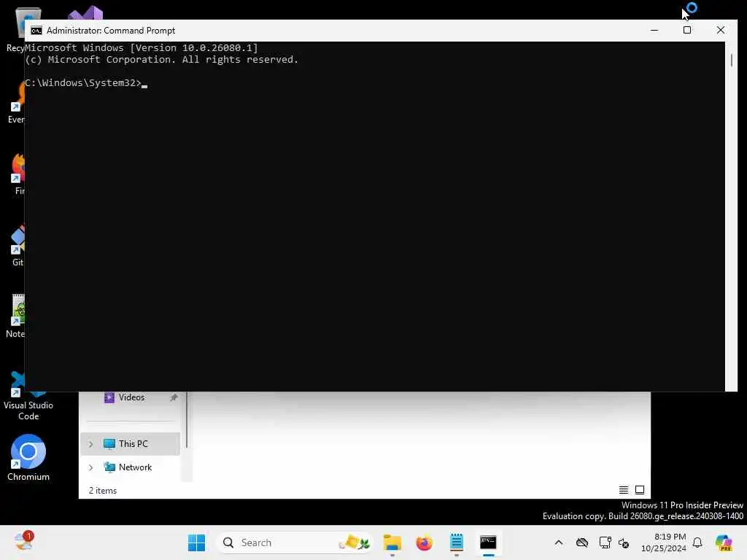747x560 pixels.
Task: Show hidden system tray icons
Action: pyautogui.click(x=559, y=542)
